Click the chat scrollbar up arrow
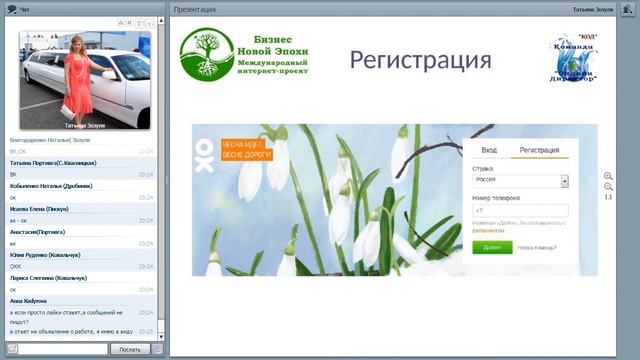Screen dimensions: 640x360 [161, 20]
